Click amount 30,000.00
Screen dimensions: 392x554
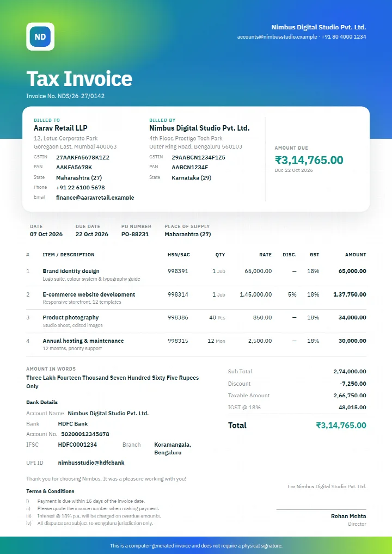[352, 341]
